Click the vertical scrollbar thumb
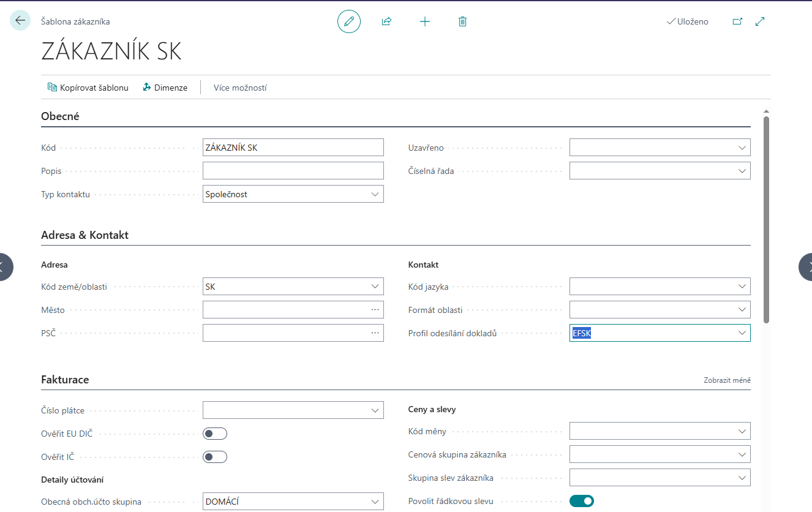 point(766,219)
